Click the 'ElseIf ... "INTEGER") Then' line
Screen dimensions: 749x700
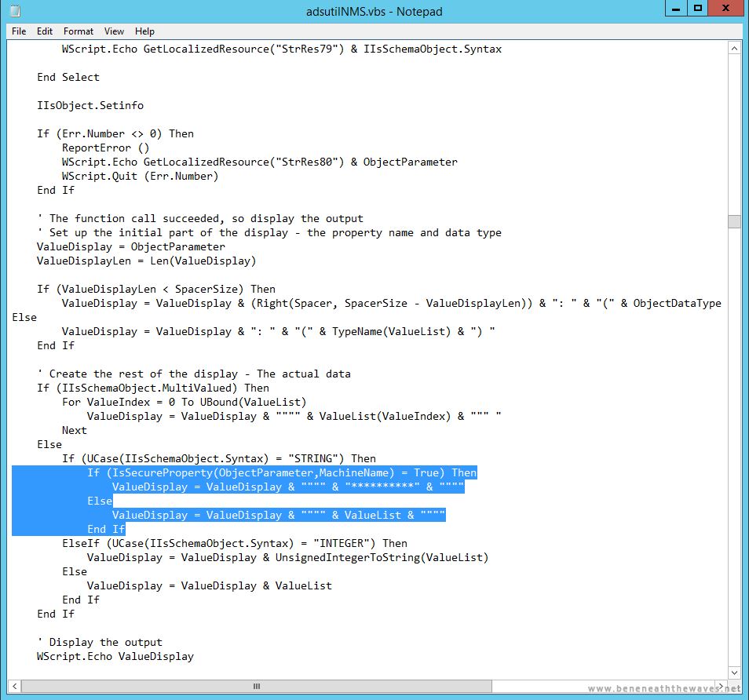(235, 543)
